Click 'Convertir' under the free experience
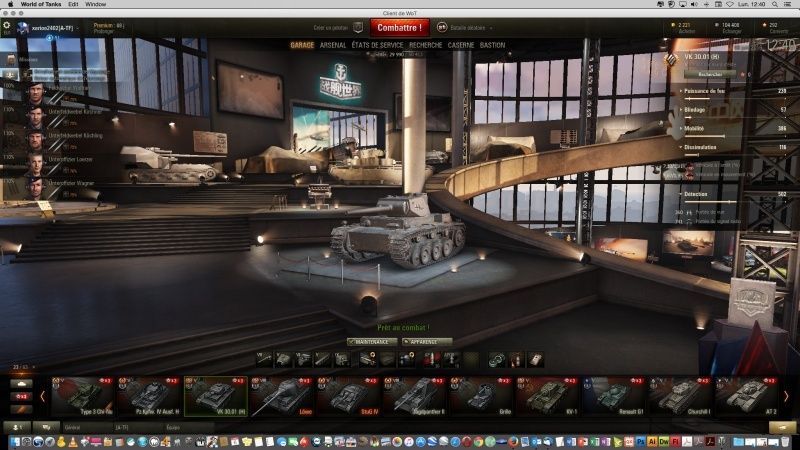 point(779,32)
